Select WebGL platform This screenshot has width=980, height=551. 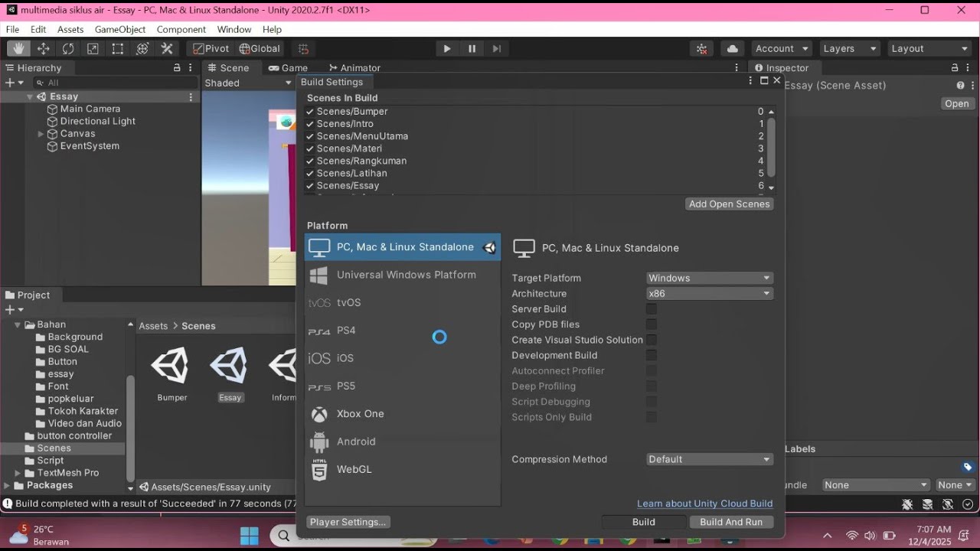[403, 469]
